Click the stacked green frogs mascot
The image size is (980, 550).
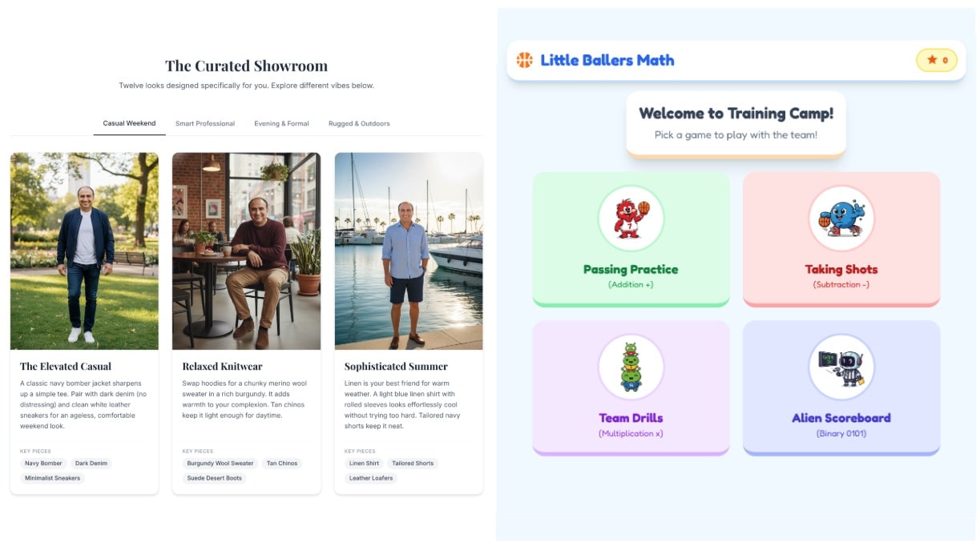tap(631, 367)
